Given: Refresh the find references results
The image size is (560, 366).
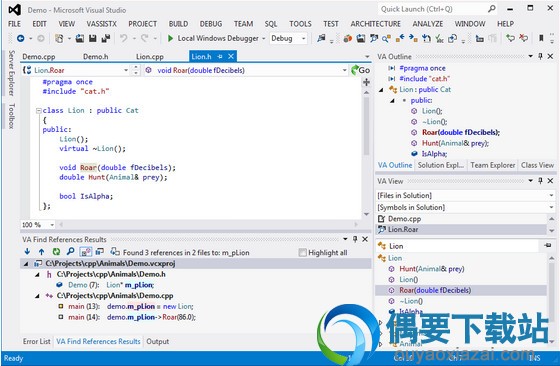Looking at the screenshot, I should pyautogui.click(x=56, y=252).
